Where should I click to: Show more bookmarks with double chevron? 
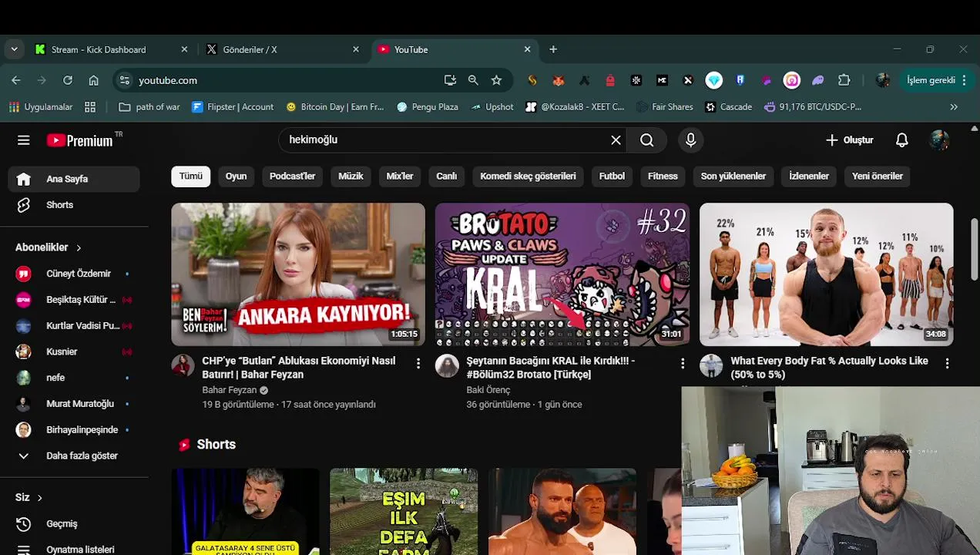[954, 107]
